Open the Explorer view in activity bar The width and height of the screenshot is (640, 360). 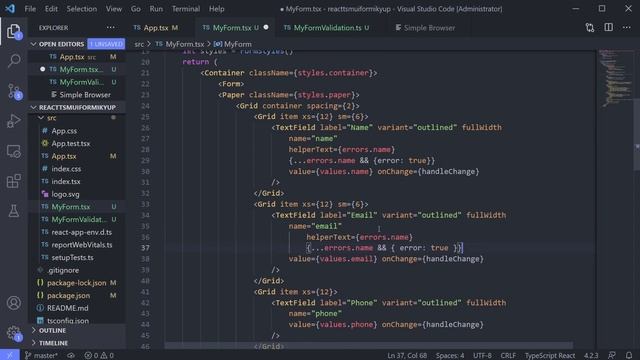13,31
